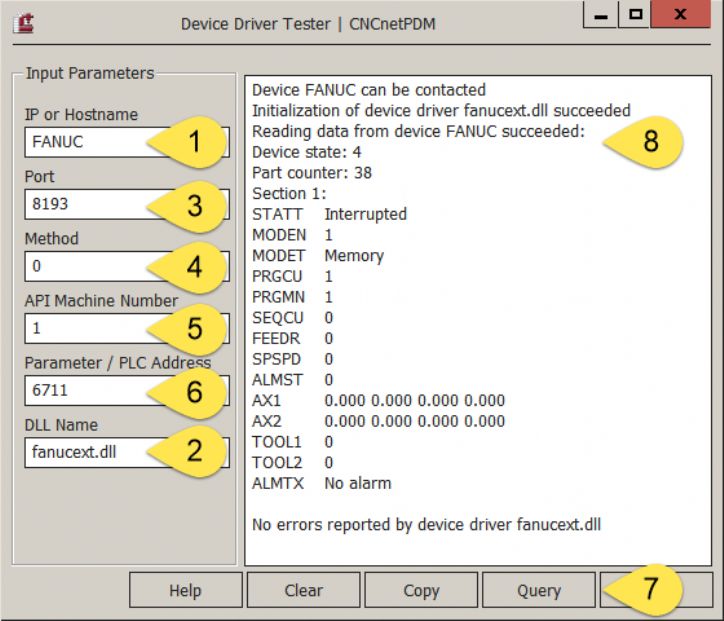724x621 pixels.
Task: Click yellow callout marker number 4
Action: 196,266
